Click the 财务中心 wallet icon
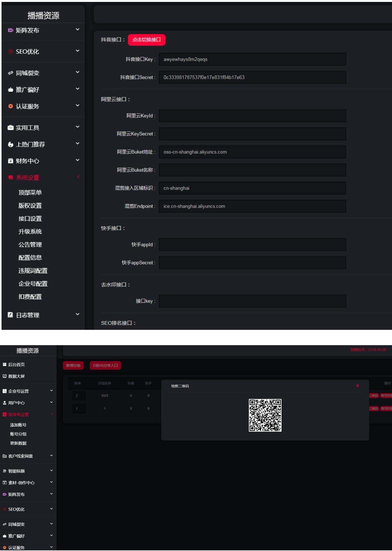392x551 pixels. pos(10,161)
